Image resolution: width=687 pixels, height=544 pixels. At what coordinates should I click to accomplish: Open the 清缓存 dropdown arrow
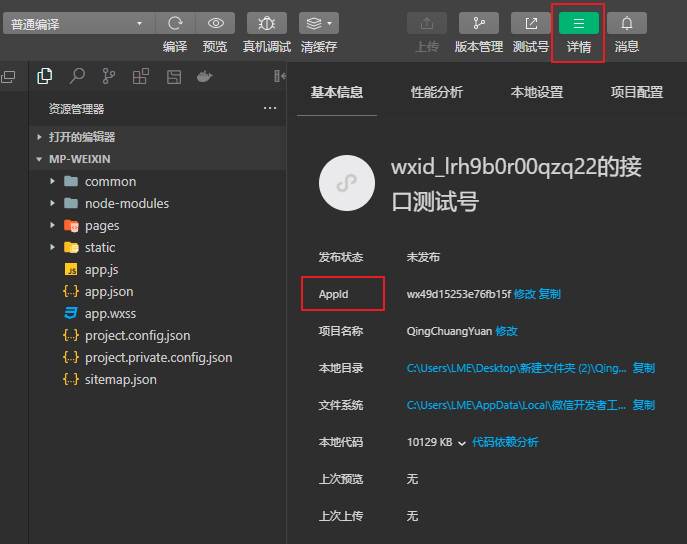tap(329, 23)
